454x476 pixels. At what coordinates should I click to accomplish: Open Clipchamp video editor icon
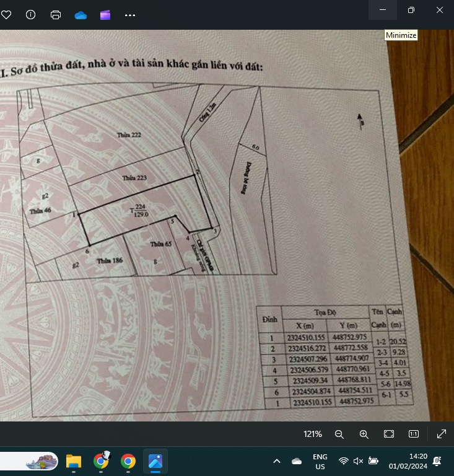(x=105, y=15)
